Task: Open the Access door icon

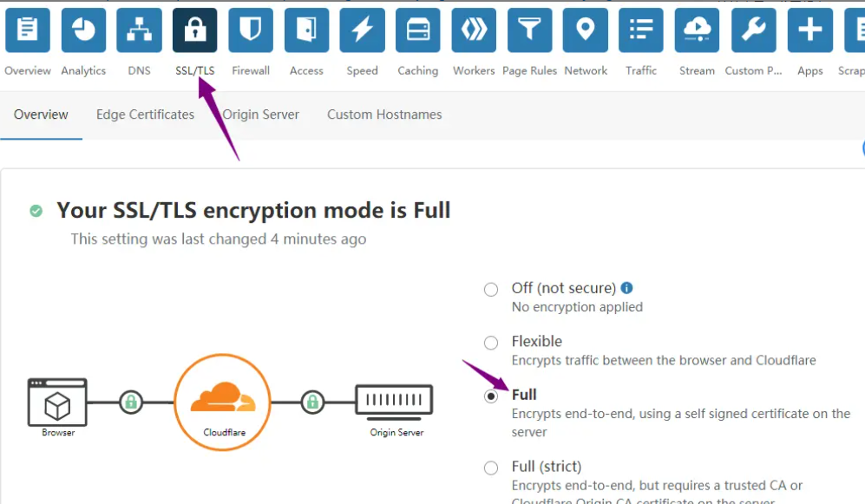Action: tap(307, 29)
